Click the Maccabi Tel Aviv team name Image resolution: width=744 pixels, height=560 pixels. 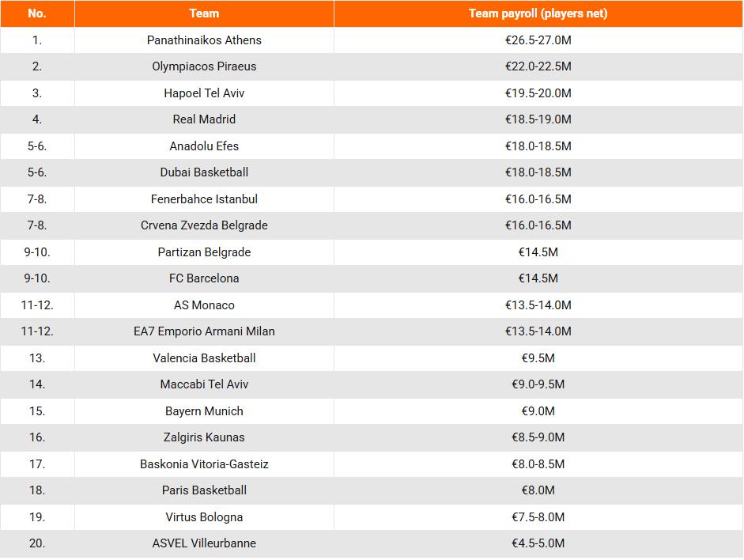[204, 384]
